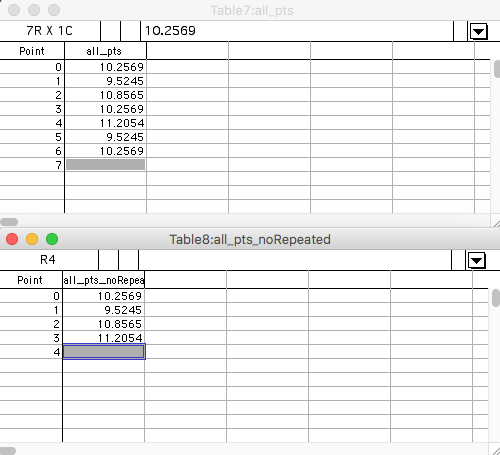Viewport: 500px width, 455px height.
Task: Close the Table8 window with red button
Action: (12, 239)
